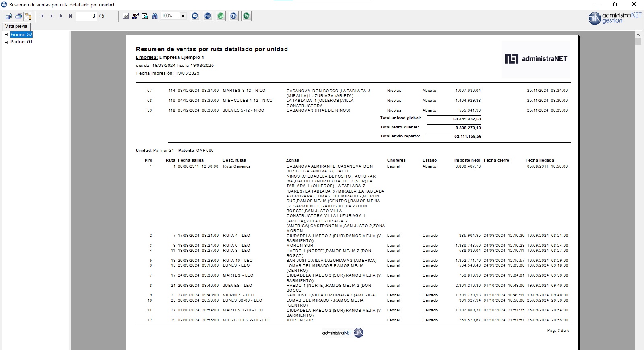
Task: Click the refresh report icon
Action: (x=136, y=16)
